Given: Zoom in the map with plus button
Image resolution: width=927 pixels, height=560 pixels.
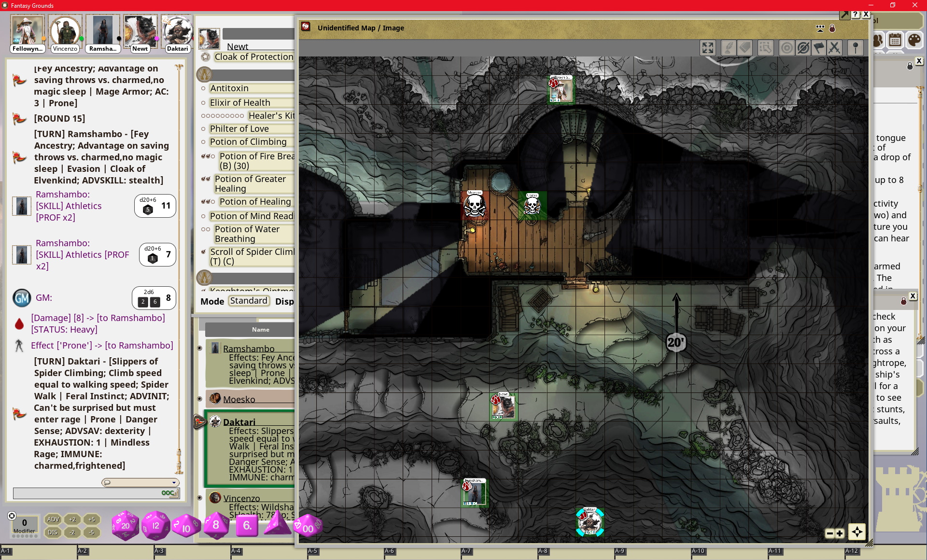Looking at the screenshot, I should (x=840, y=533).
